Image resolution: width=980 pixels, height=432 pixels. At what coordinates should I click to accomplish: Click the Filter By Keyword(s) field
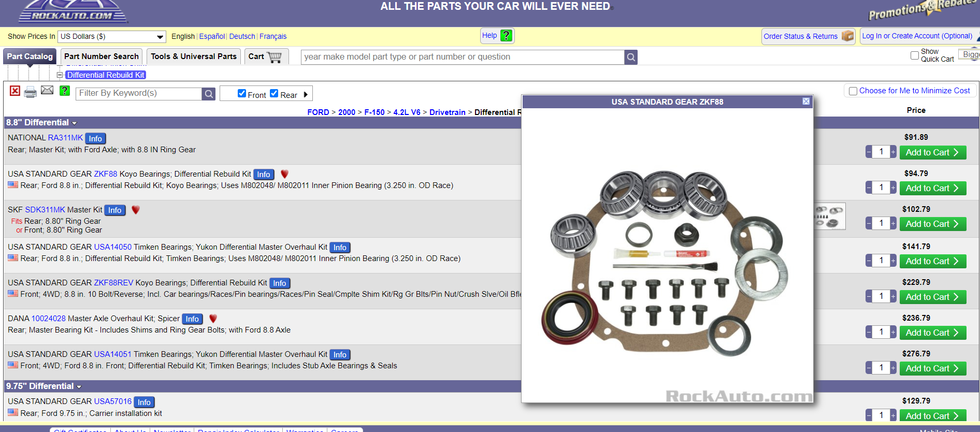[139, 94]
